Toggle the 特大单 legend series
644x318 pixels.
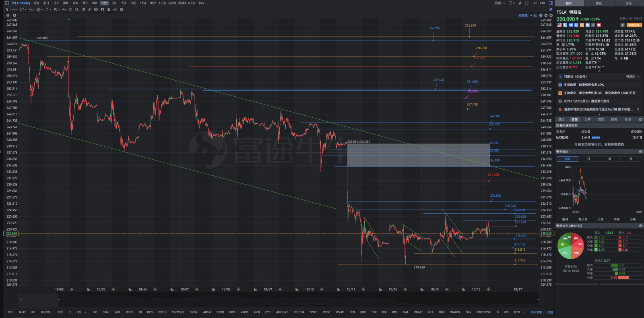point(581,219)
